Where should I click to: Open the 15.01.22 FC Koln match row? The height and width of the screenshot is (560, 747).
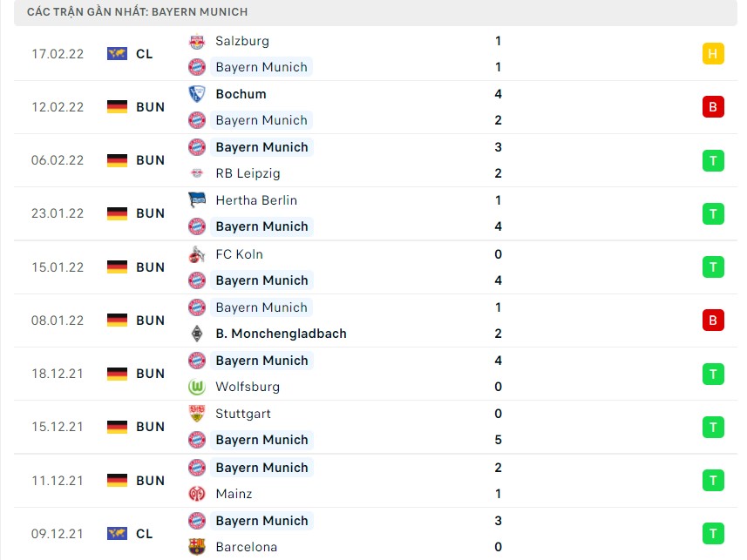376,267
